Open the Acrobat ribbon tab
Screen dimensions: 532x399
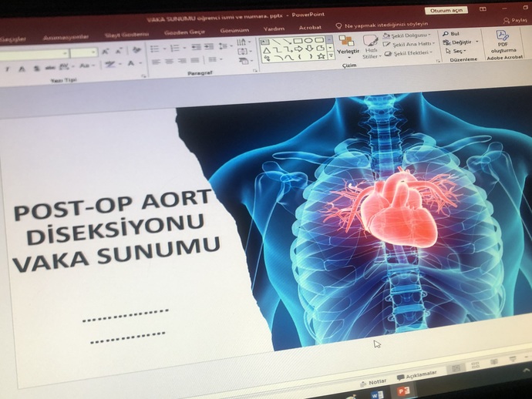click(310, 28)
